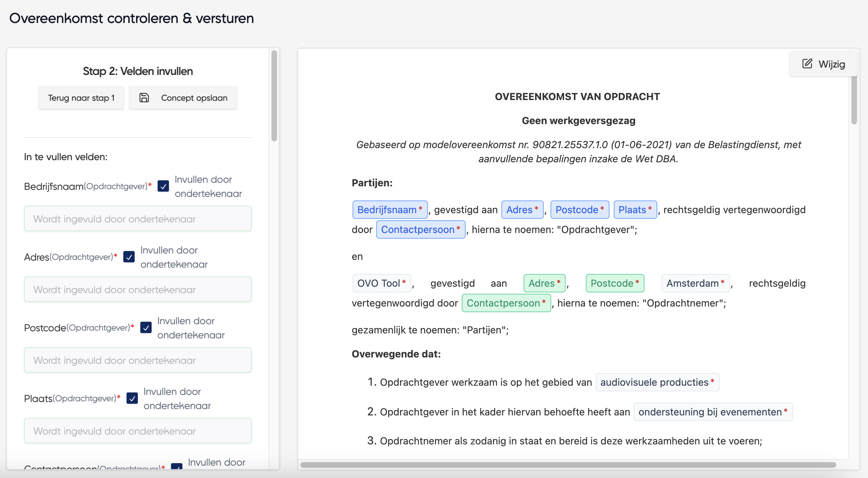Go back with Terug naar stap 1

81,98
